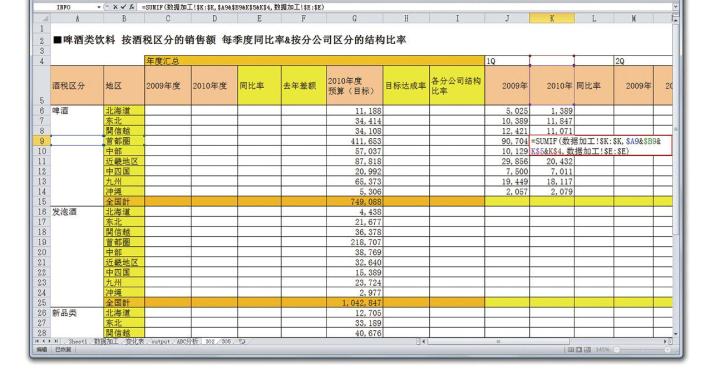Image resolution: width=720 pixels, height=378 pixels.
Task: Open the Name Box dropdown arrow
Action: (x=99, y=7)
